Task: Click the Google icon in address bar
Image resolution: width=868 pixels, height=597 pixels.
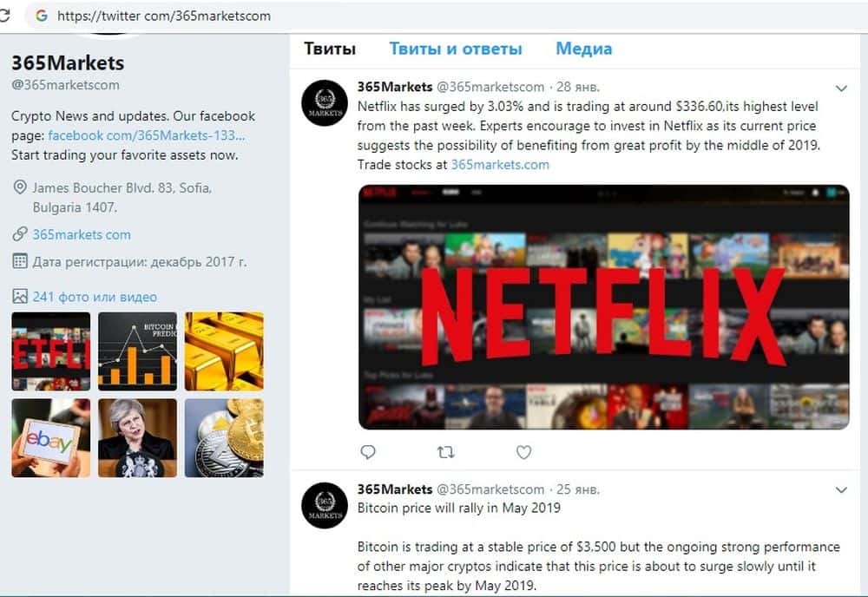Action: pyautogui.click(x=42, y=16)
